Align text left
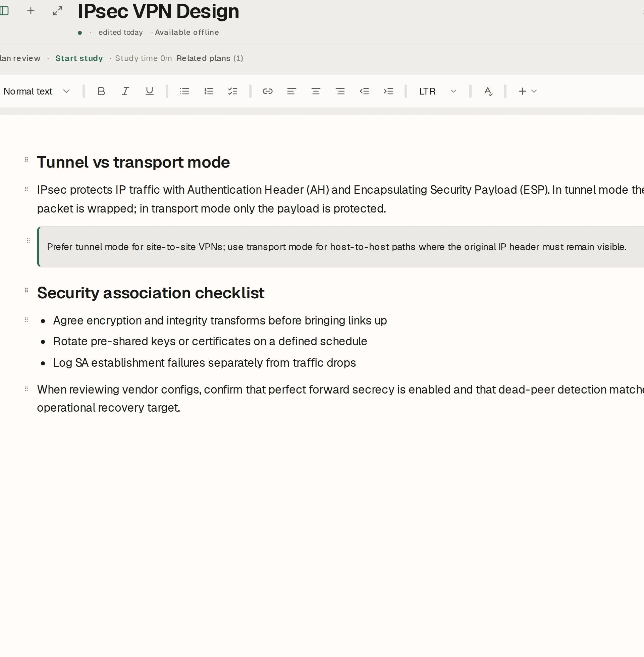Viewport: 644px width, 657px height. pyautogui.click(x=291, y=91)
